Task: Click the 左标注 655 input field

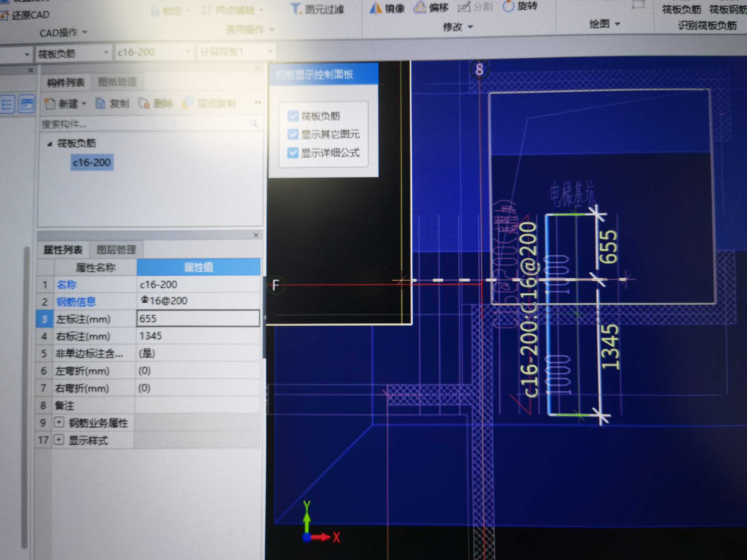Action: click(x=198, y=318)
